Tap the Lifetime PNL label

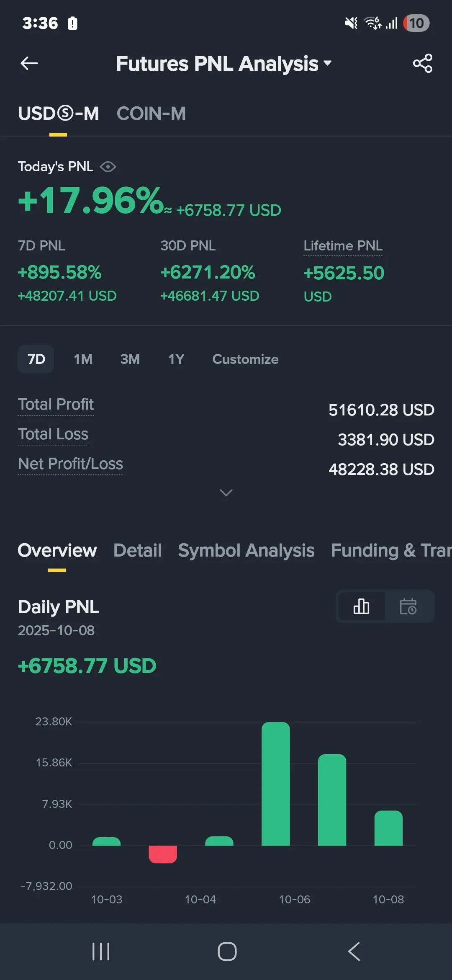pos(343,246)
